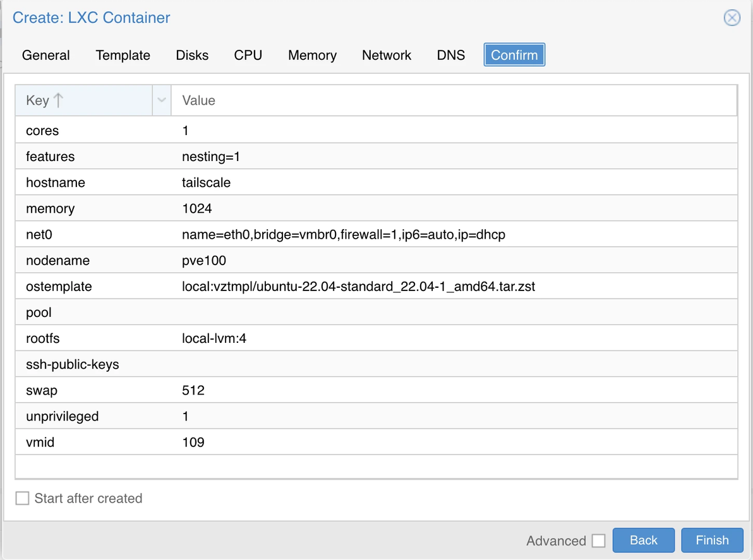Image resolution: width=753 pixels, height=560 pixels.
Task: Switch to the Network tab
Action: click(386, 55)
